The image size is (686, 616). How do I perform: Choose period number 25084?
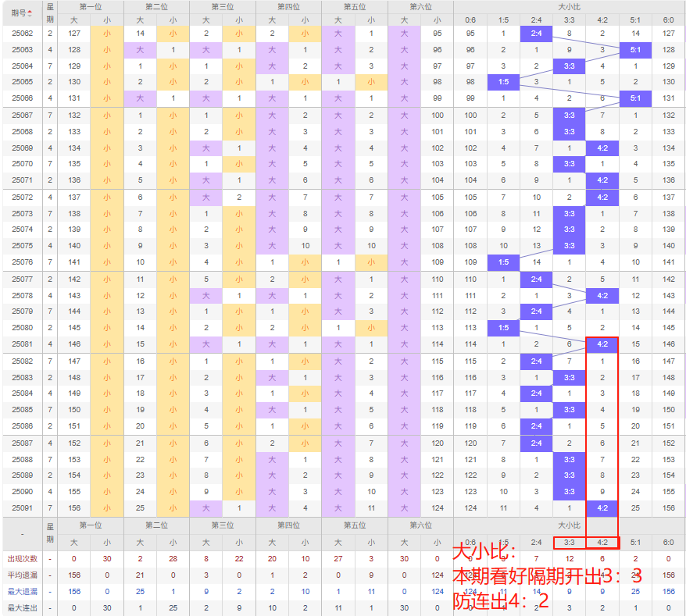(x=23, y=393)
